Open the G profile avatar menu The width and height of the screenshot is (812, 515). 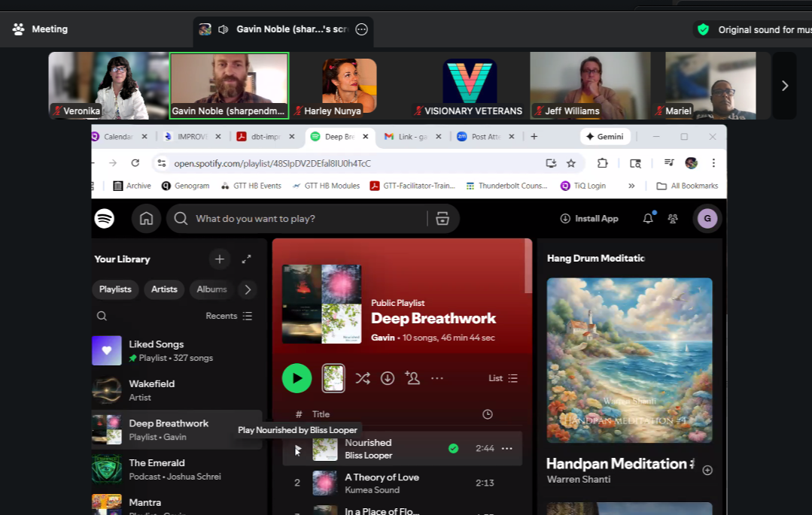click(707, 219)
